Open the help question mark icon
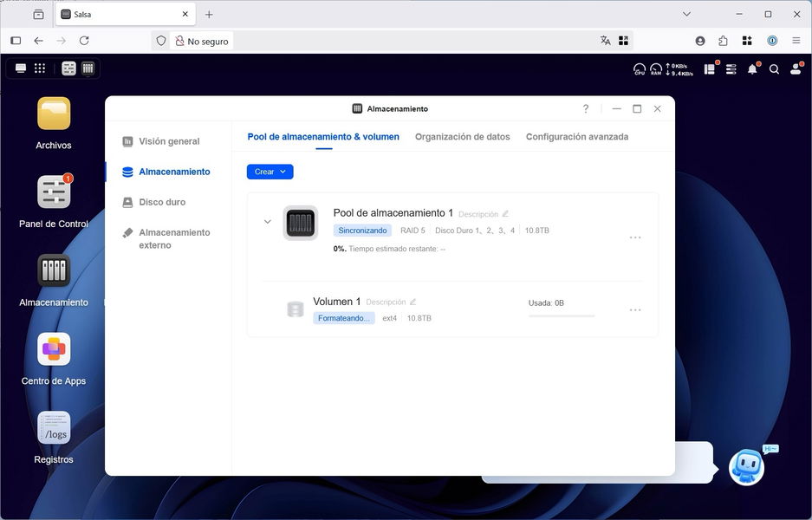 click(x=586, y=109)
